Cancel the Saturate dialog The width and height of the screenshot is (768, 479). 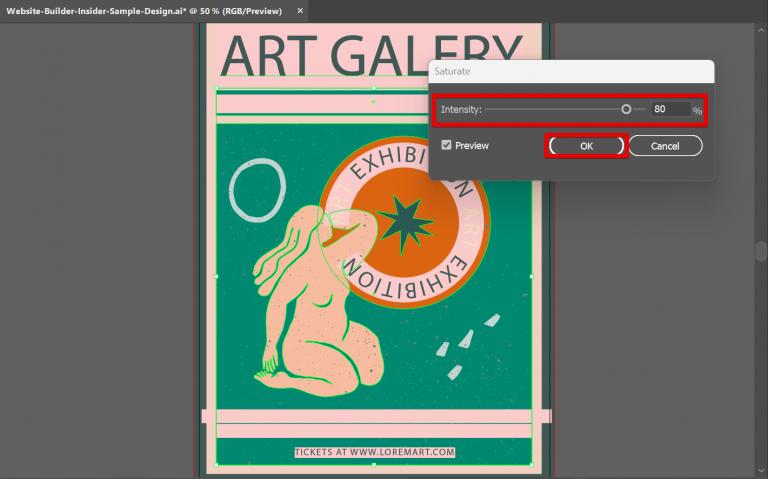(x=665, y=146)
